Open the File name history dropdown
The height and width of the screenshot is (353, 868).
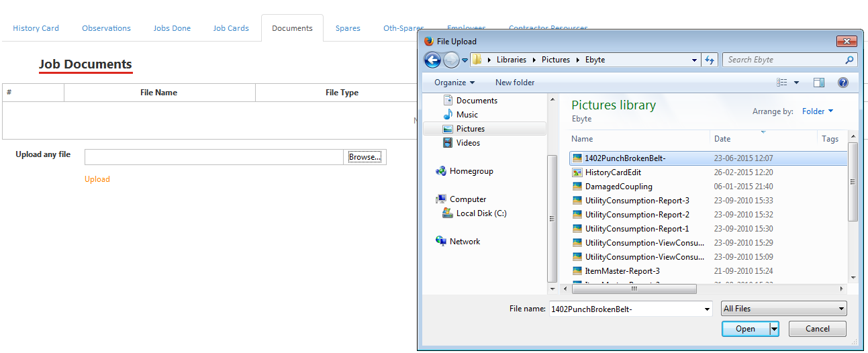click(x=706, y=309)
